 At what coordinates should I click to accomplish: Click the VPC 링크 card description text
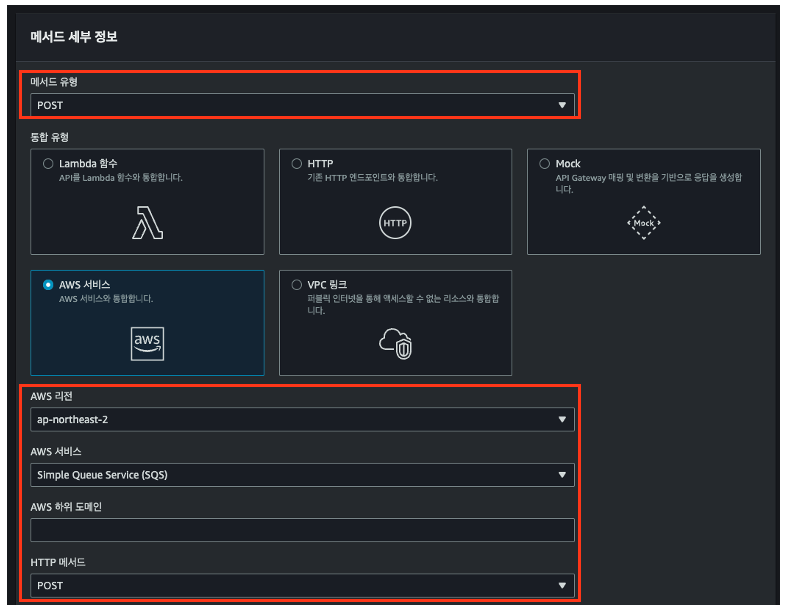403,305
